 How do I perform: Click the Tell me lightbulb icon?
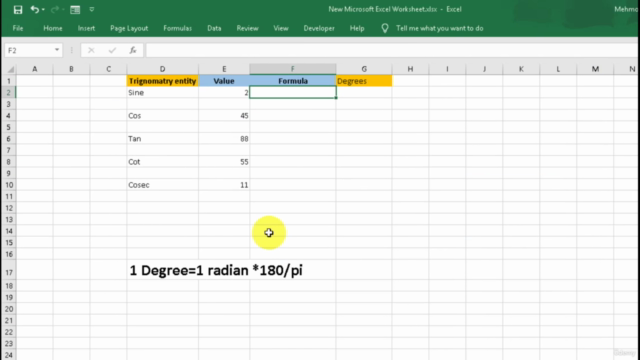[x=384, y=28]
